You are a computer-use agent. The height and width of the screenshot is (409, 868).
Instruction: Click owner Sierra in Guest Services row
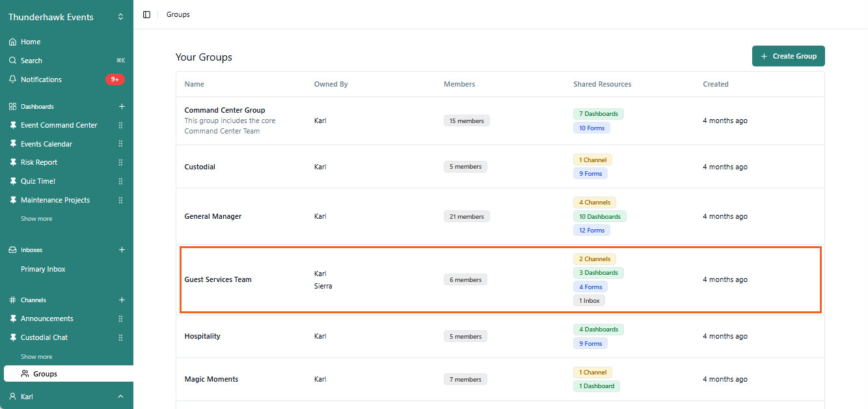(x=323, y=286)
